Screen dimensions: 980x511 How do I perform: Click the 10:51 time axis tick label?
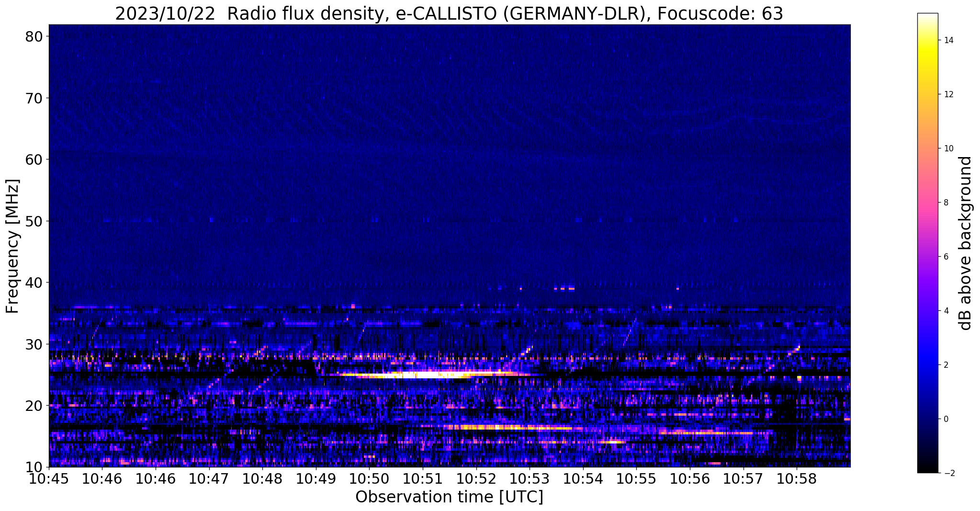tap(423, 479)
